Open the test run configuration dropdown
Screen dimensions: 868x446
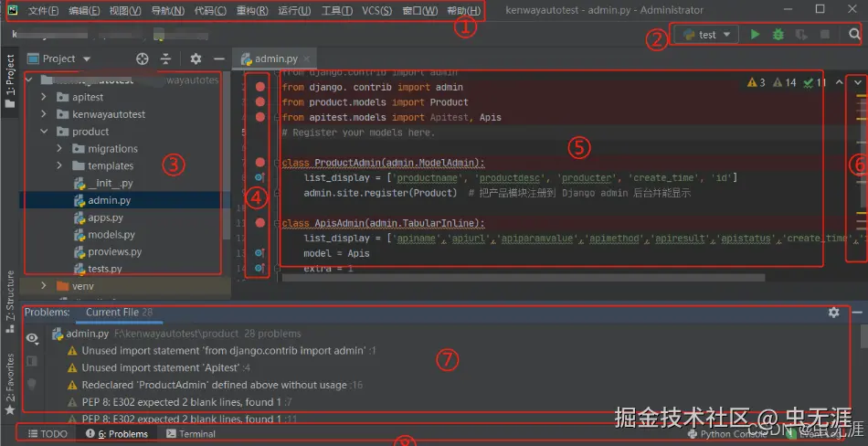click(x=707, y=35)
